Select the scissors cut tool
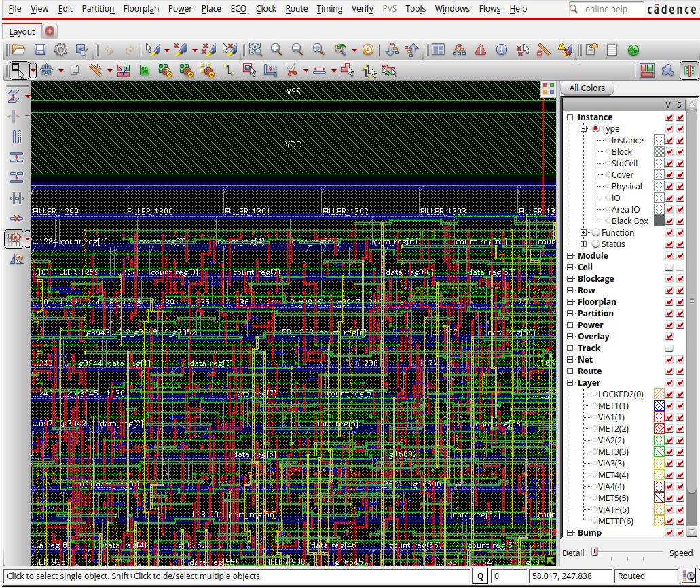The height and width of the screenshot is (588, 700). (291, 70)
